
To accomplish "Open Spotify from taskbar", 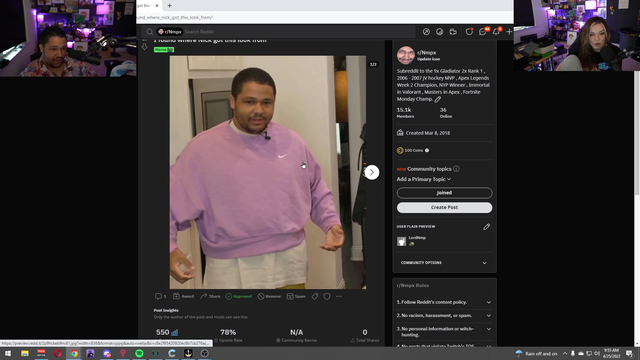I will click(x=139, y=353).
